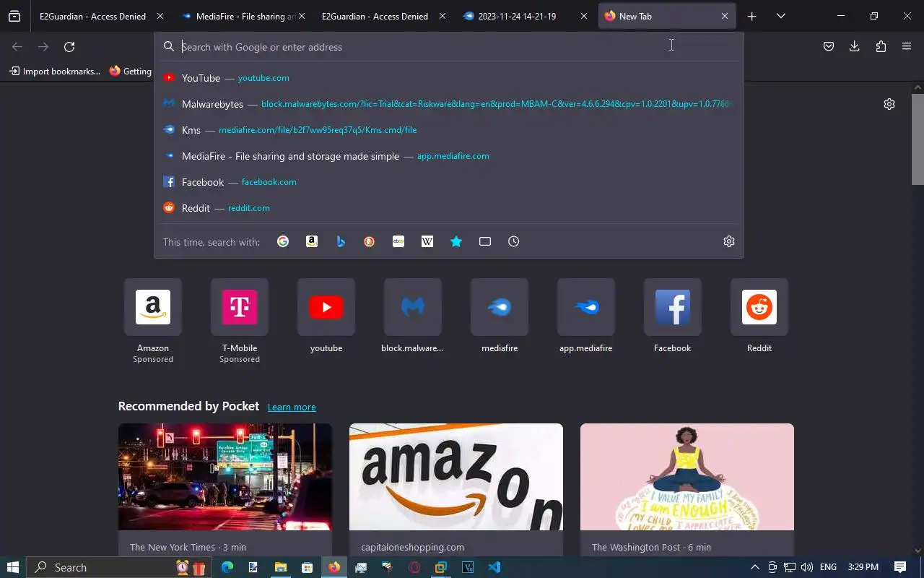Image resolution: width=924 pixels, height=578 pixels.
Task: Search in open Tabs icon
Action: pyautogui.click(x=485, y=241)
